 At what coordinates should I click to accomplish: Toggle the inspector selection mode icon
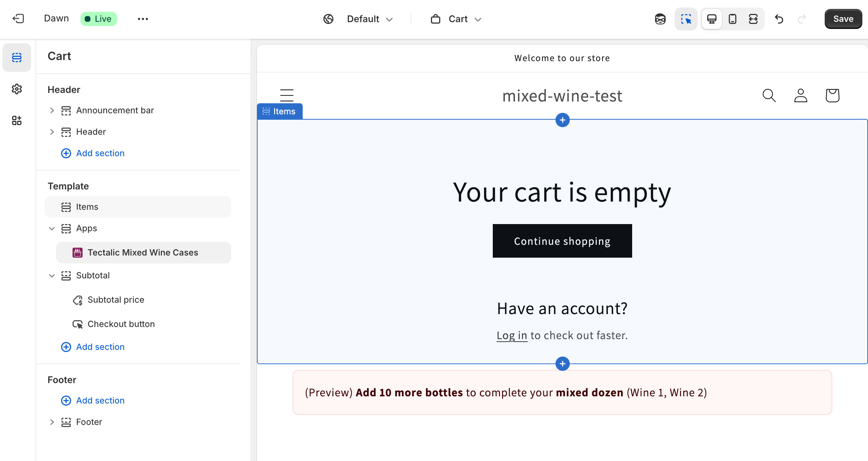(686, 19)
